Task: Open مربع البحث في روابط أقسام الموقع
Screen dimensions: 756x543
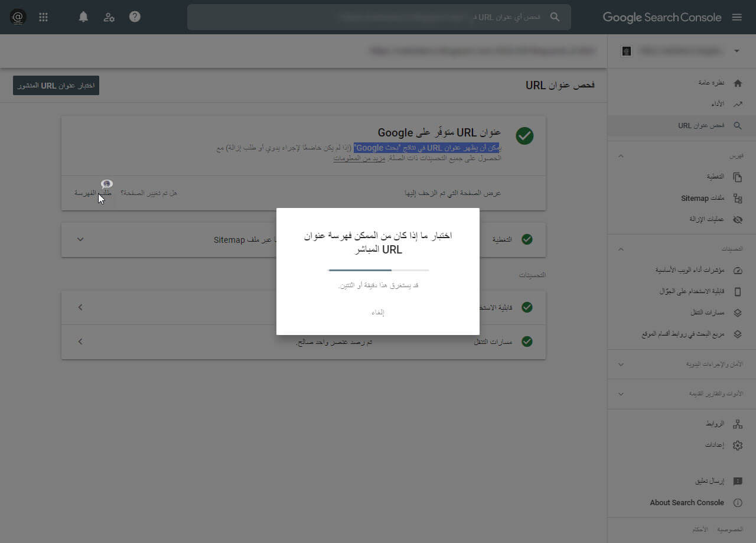Action: coord(683,334)
